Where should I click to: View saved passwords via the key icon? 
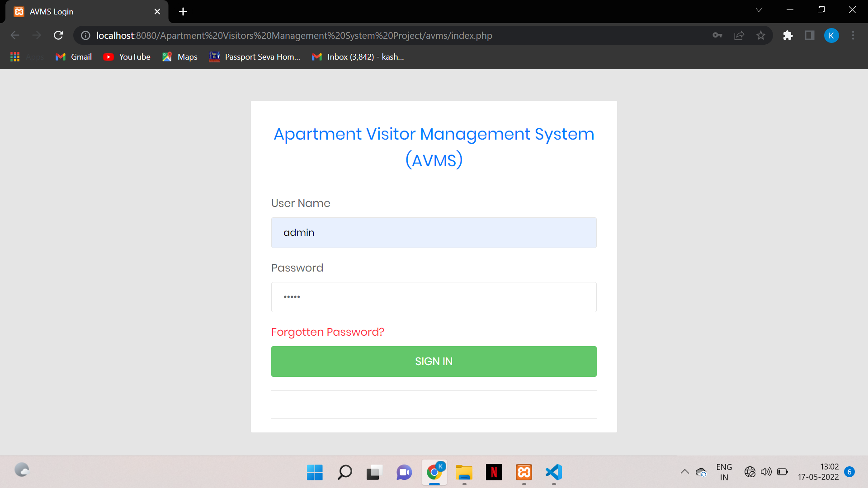click(717, 35)
